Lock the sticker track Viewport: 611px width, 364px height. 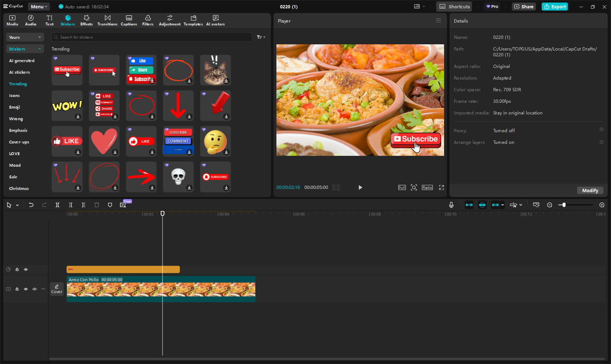pyautogui.click(x=17, y=270)
